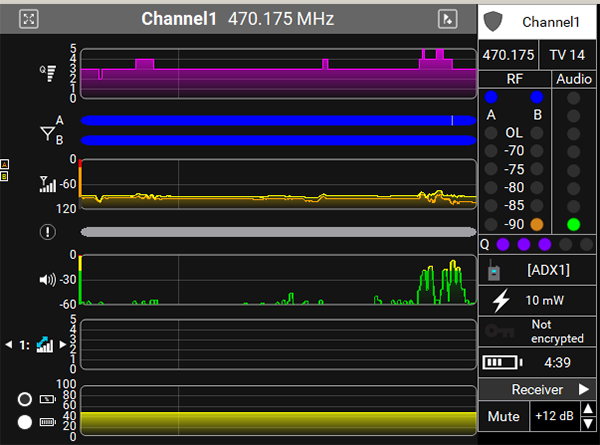Decrease gain with the down arrow

click(588, 424)
